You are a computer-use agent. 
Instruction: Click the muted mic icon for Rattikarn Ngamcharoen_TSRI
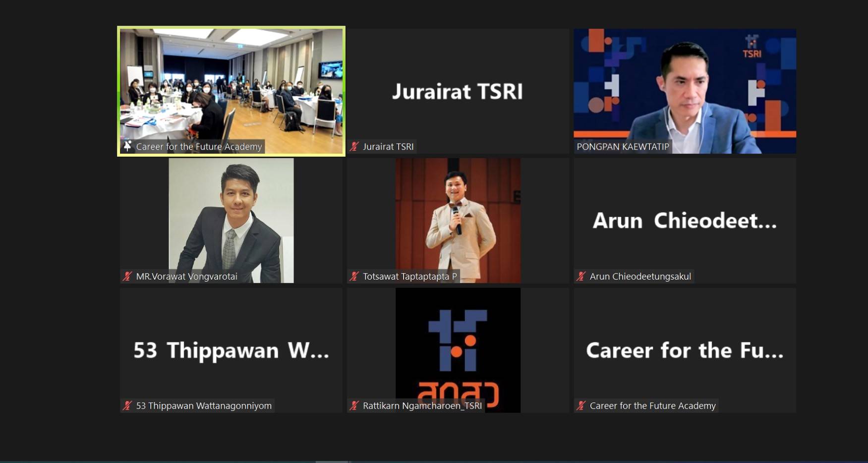tap(354, 406)
